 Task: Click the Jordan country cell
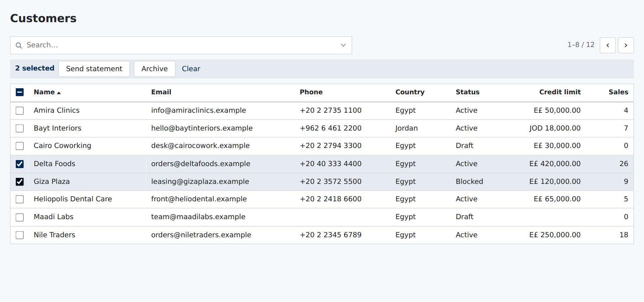pyautogui.click(x=406, y=128)
